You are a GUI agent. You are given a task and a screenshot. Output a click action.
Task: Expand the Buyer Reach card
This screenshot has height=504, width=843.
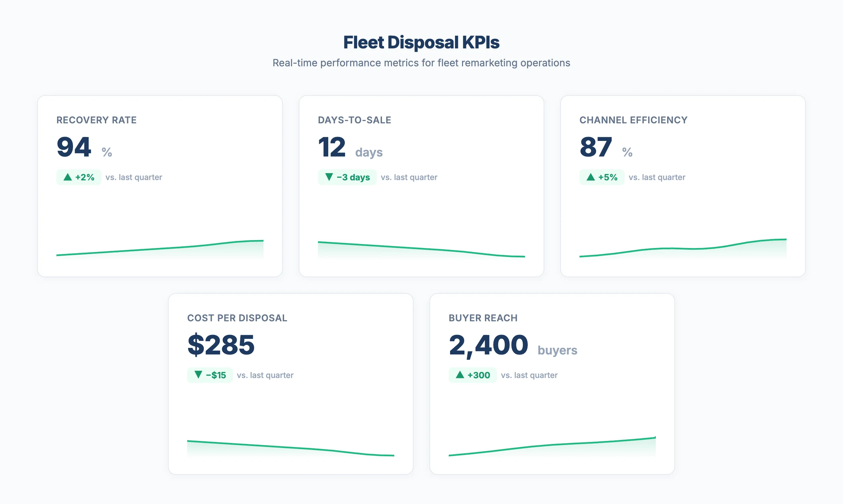[x=552, y=408]
